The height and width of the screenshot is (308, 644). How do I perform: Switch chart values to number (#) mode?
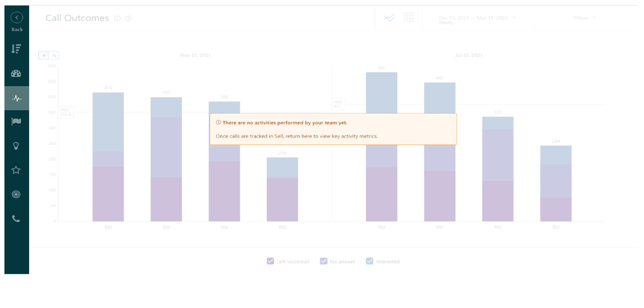(44, 55)
